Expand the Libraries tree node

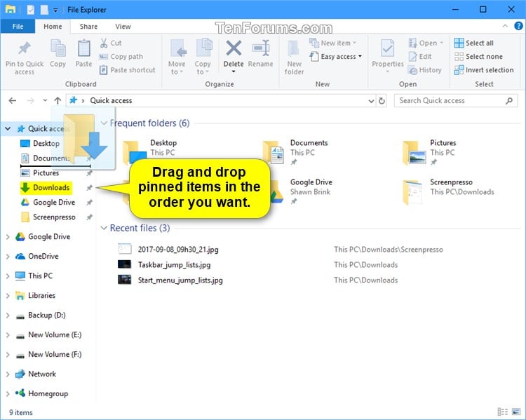(8, 296)
